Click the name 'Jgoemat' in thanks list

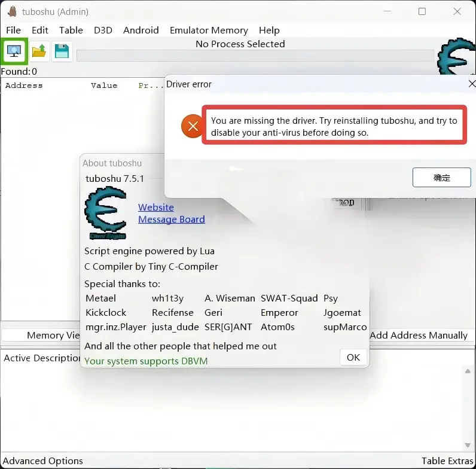342,313
